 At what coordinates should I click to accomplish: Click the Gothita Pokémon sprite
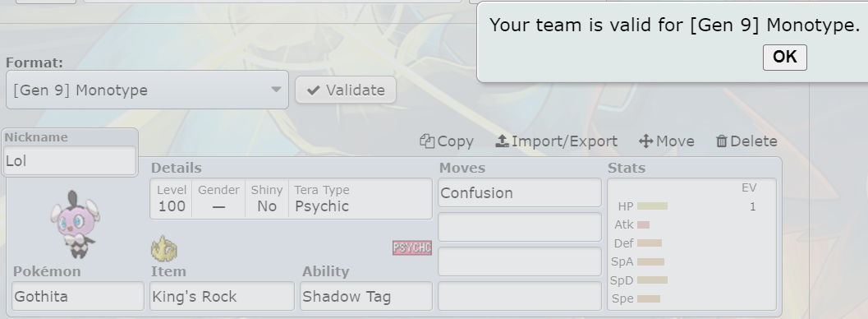click(76, 224)
